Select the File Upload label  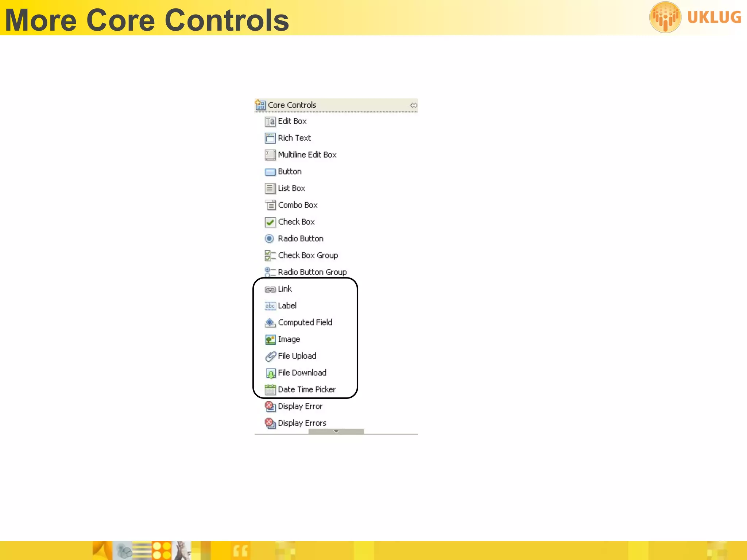tap(297, 356)
